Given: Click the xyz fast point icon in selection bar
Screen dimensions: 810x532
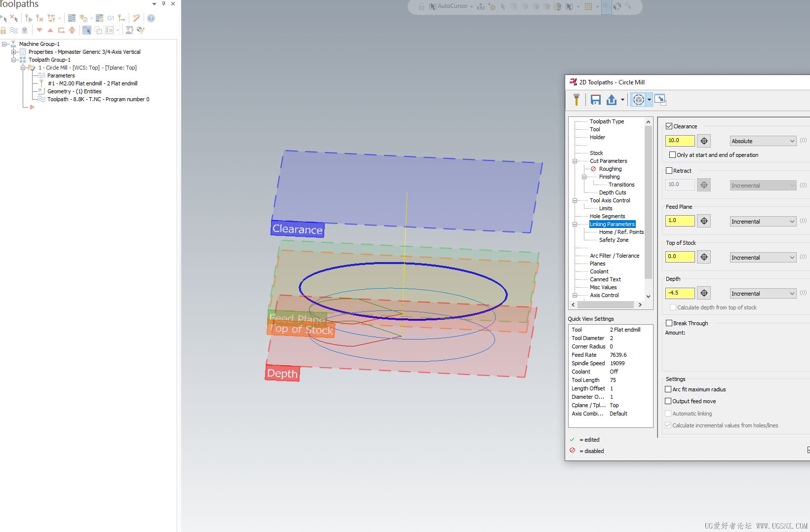Looking at the screenshot, I should pos(480,7).
